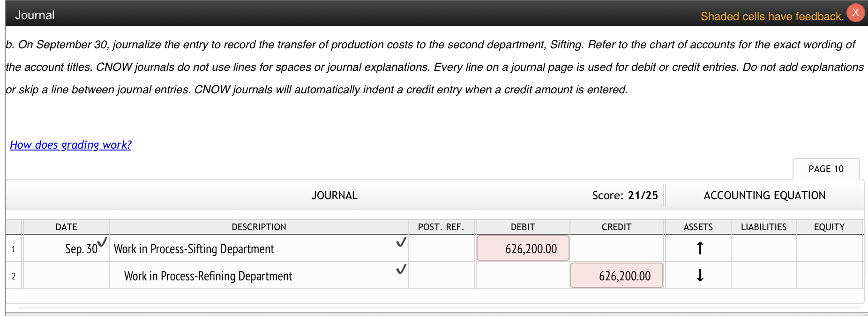The height and width of the screenshot is (316, 868).
Task: Close the Journal feedback window
Action: click(855, 13)
